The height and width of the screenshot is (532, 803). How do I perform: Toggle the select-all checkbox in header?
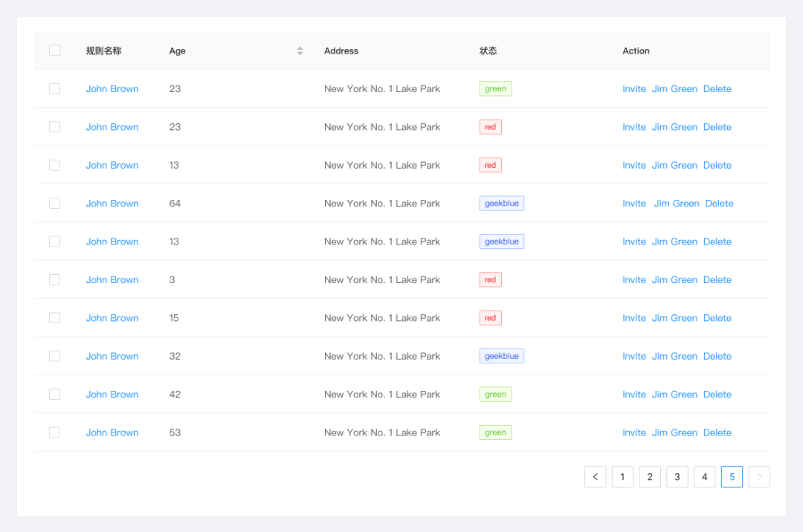[54, 51]
